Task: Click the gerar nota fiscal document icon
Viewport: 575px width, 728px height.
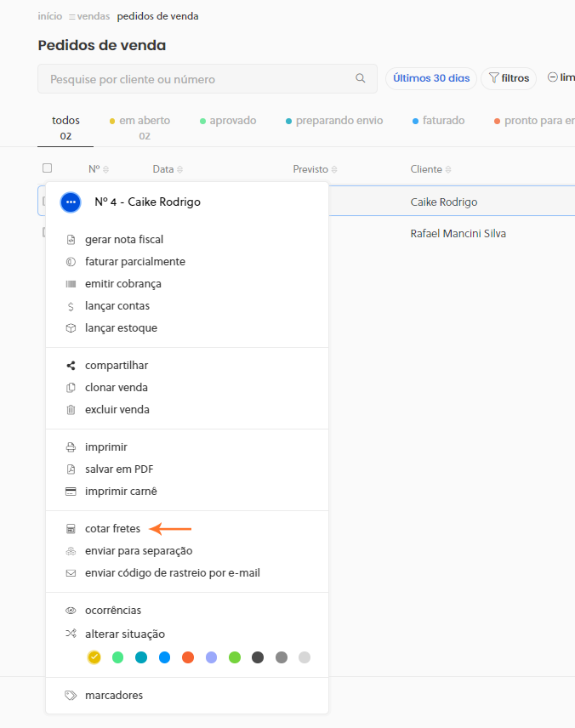Action: click(x=71, y=240)
